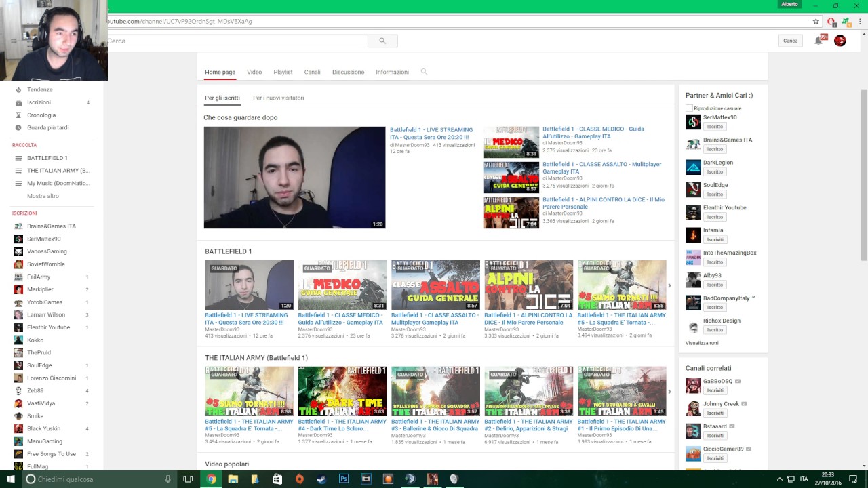868x488 pixels.
Task: Open the Infamia channel avatar
Action: pyautogui.click(x=693, y=235)
